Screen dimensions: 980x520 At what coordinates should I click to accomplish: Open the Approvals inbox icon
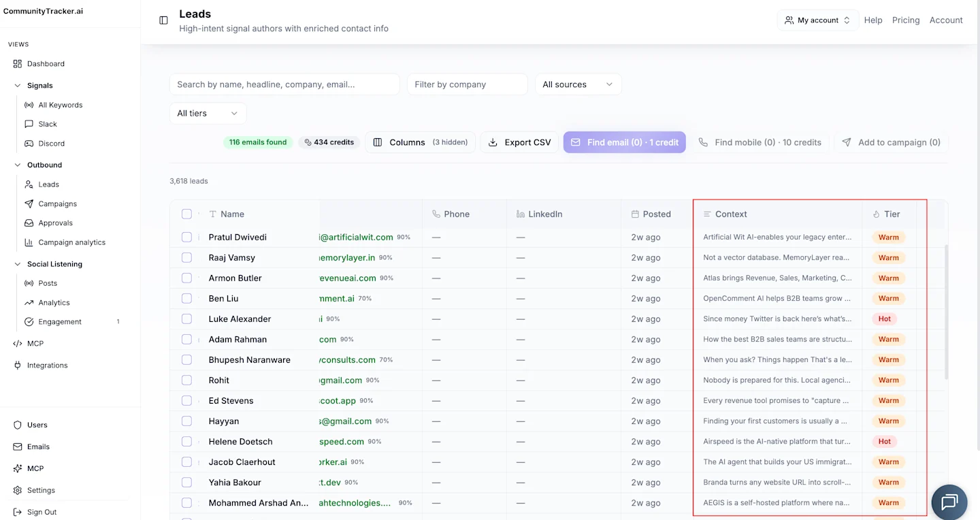(29, 223)
